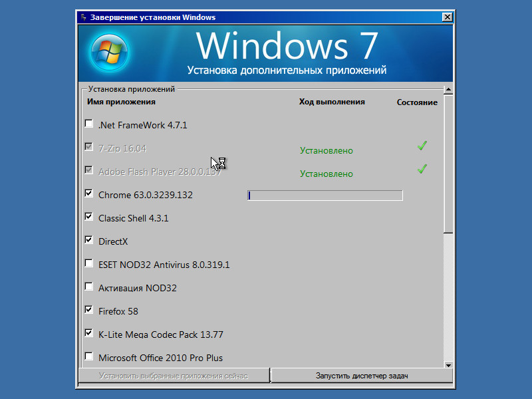This screenshot has height=399, width=532.
Task: Click the Microsoft Office 2010 Pro Plus label
Action: click(160, 358)
